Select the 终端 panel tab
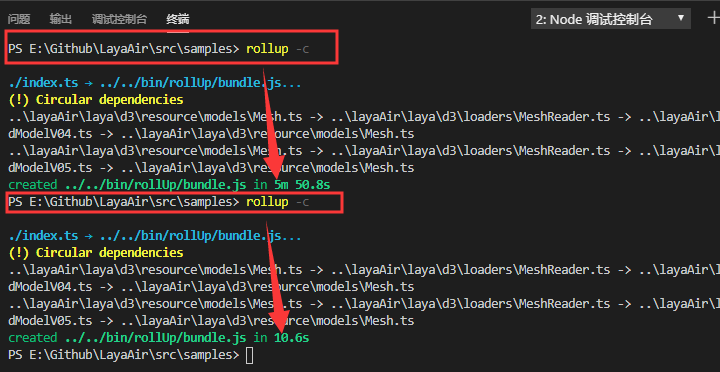This screenshot has width=720, height=372. tap(178, 19)
